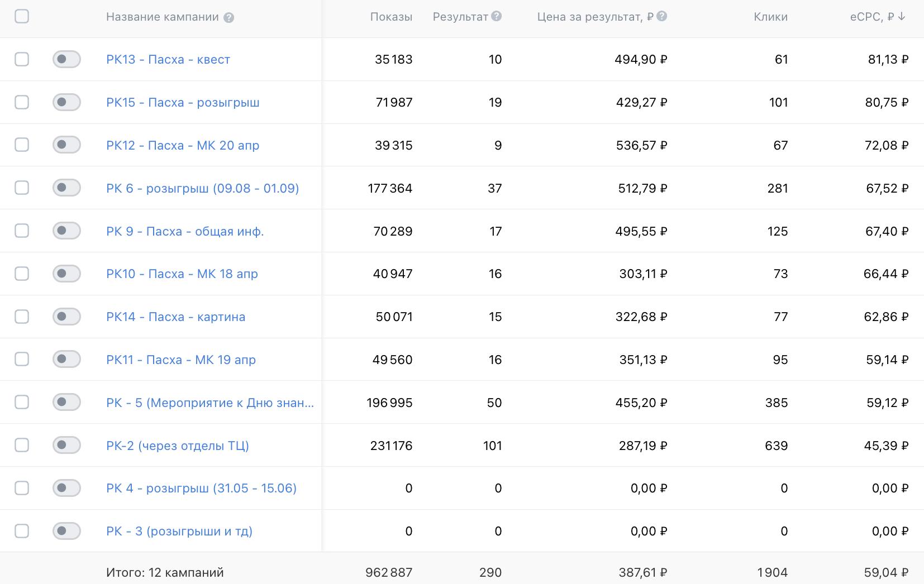Sort table by Клики column header
924x584 pixels.
click(x=770, y=17)
